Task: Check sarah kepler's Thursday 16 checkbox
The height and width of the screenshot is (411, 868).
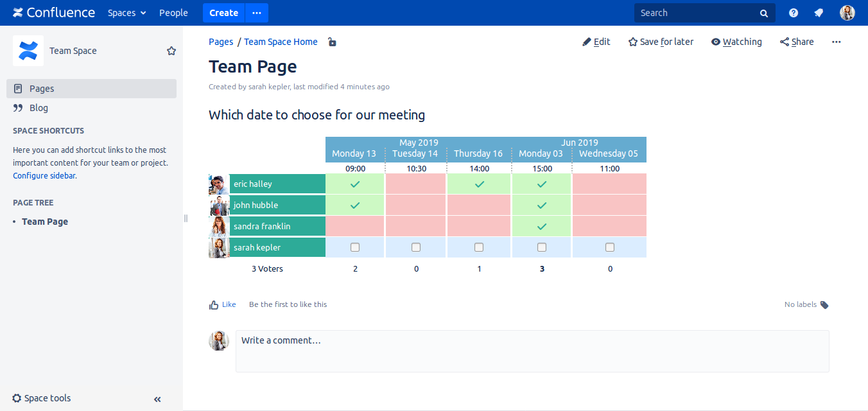Action: click(479, 247)
